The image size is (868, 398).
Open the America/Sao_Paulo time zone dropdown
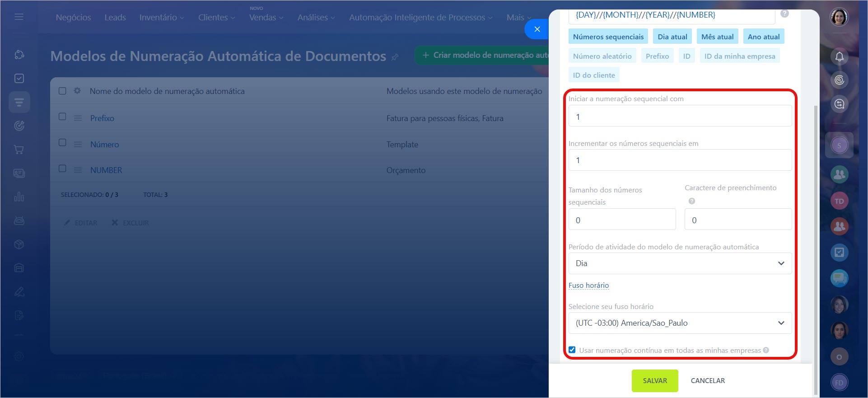[680, 323]
